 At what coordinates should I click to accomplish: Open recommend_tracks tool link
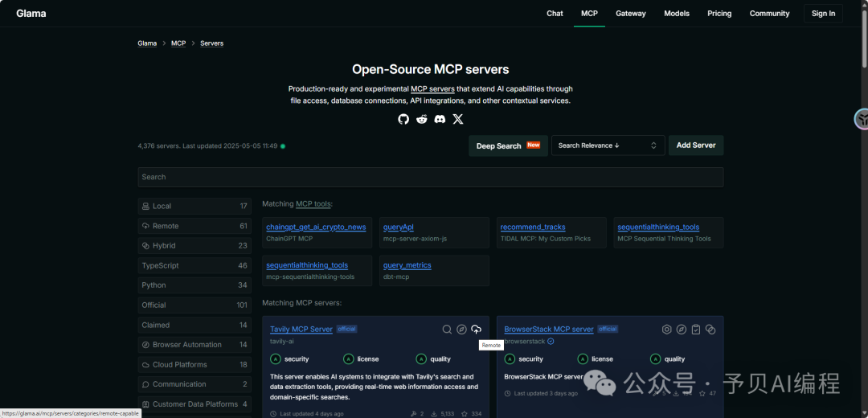tap(533, 227)
